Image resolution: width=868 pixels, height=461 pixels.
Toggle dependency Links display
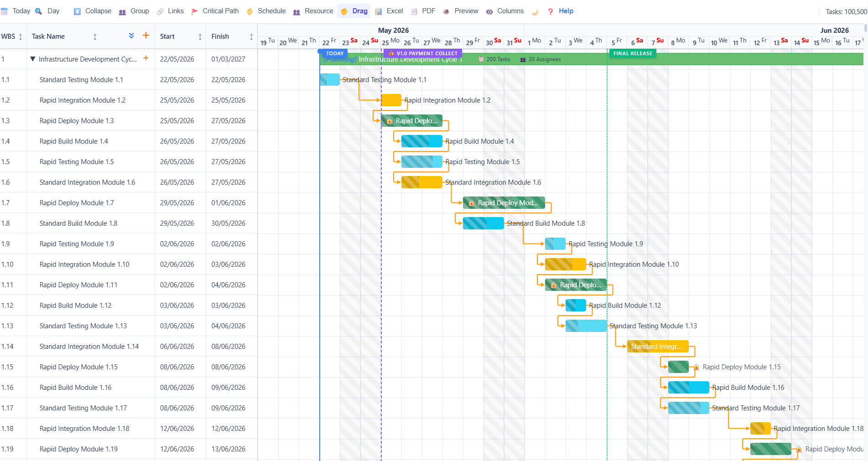[170, 11]
